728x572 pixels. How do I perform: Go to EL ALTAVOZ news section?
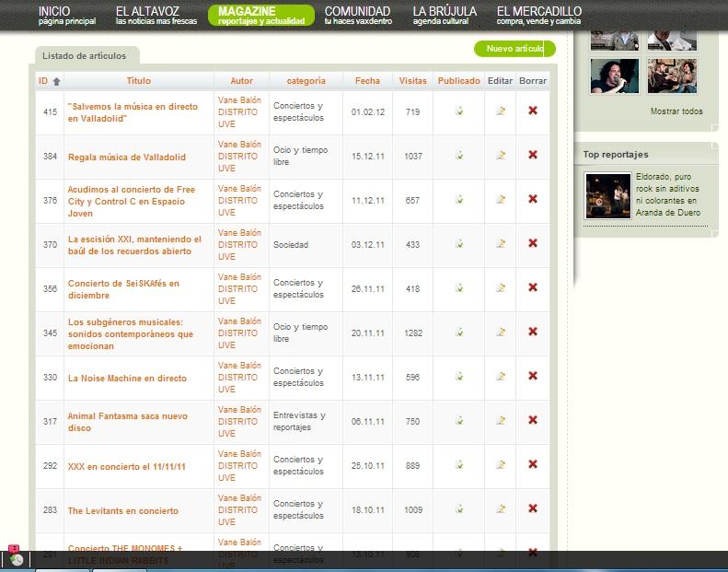click(x=156, y=16)
